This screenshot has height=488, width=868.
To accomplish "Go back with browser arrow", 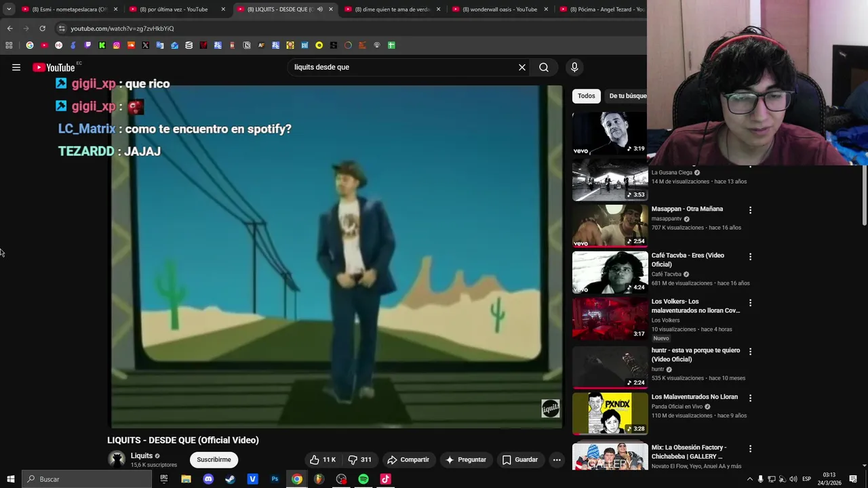I will (9, 28).
